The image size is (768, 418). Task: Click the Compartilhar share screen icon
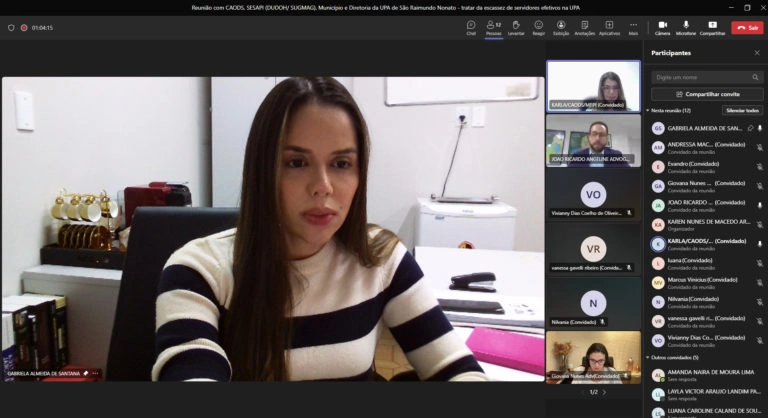tap(712, 26)
